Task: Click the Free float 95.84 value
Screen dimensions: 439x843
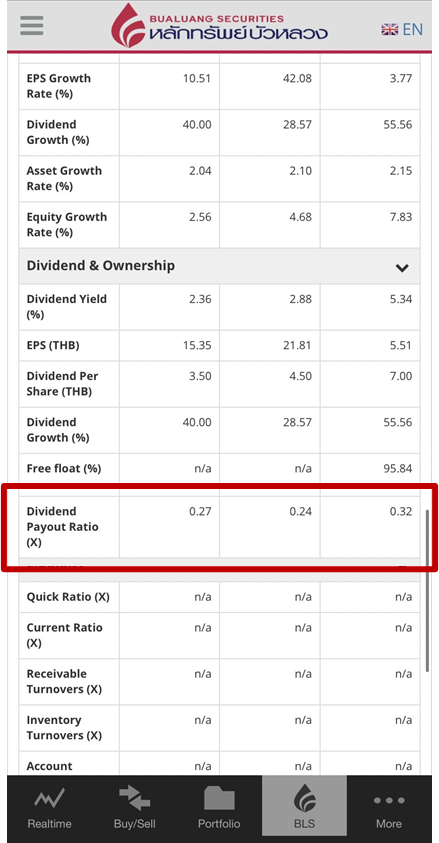Action: pos(398,469)
